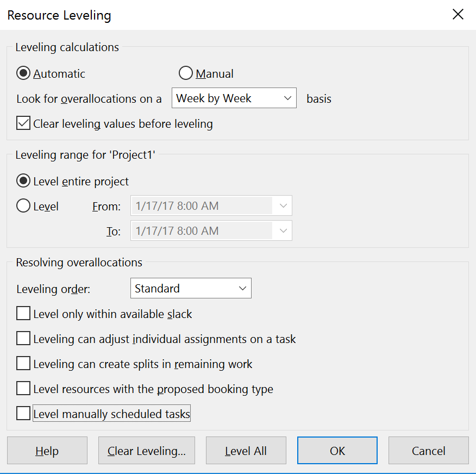Viewport: 476px width, 474px height.
Task: Close the Resource Leveling window
Action: (x=458, y=15)
